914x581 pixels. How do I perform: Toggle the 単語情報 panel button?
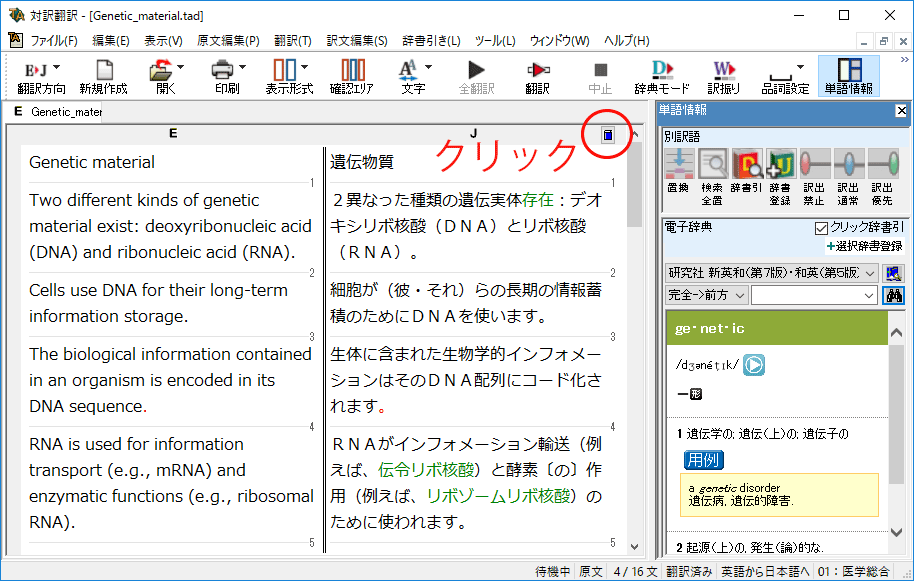click(x=849, y=76)
